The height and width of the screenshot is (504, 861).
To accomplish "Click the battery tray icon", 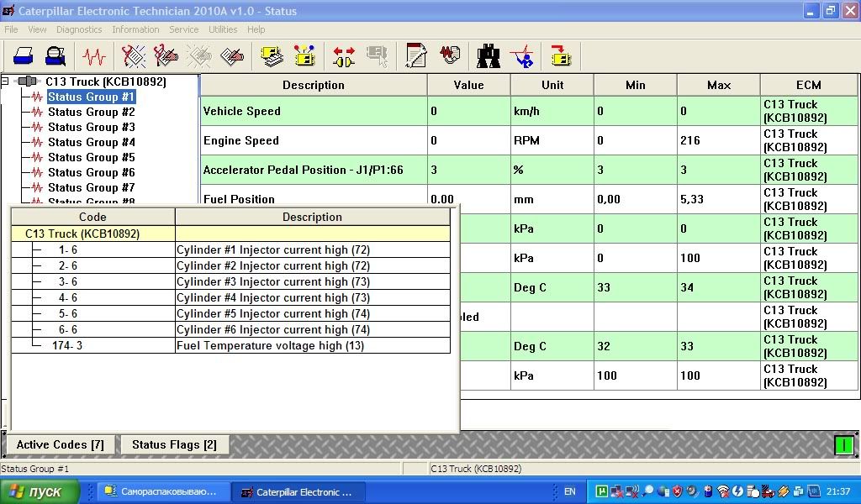I will coord(708,491).
